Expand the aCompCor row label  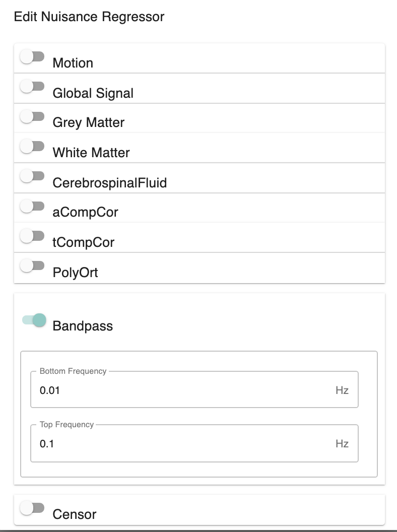pyautogui.click(x=85, y=212)
